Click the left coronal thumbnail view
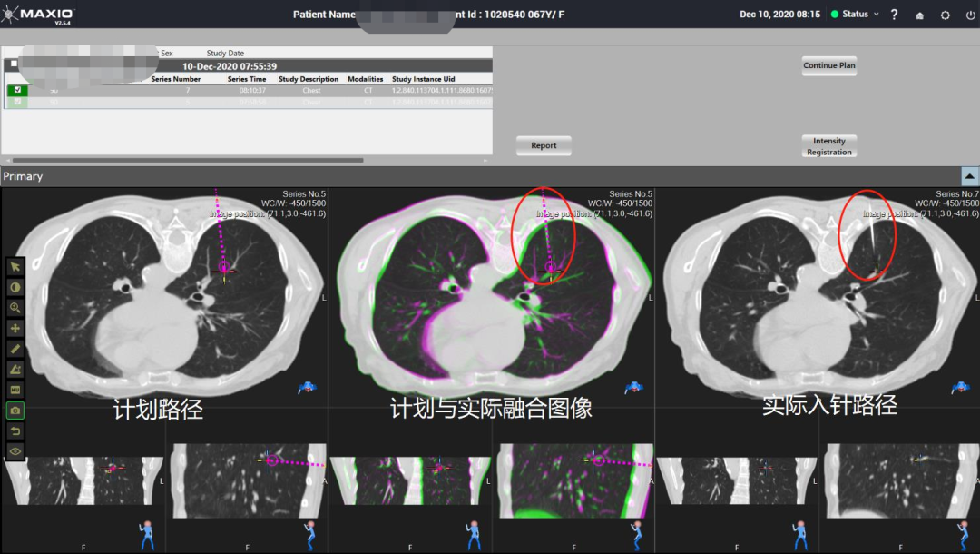The height and width of the screenshot is (554, 980). click(x=83, y=480)
